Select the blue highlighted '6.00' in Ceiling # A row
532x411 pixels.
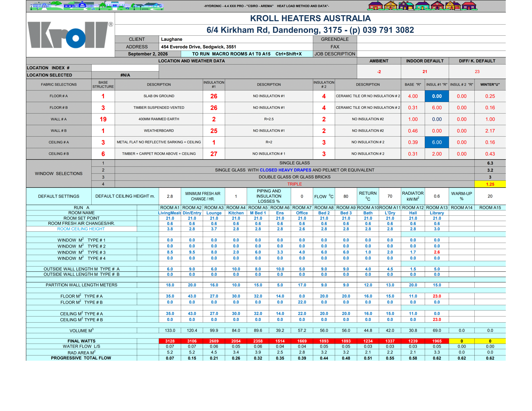coord(437,142)
